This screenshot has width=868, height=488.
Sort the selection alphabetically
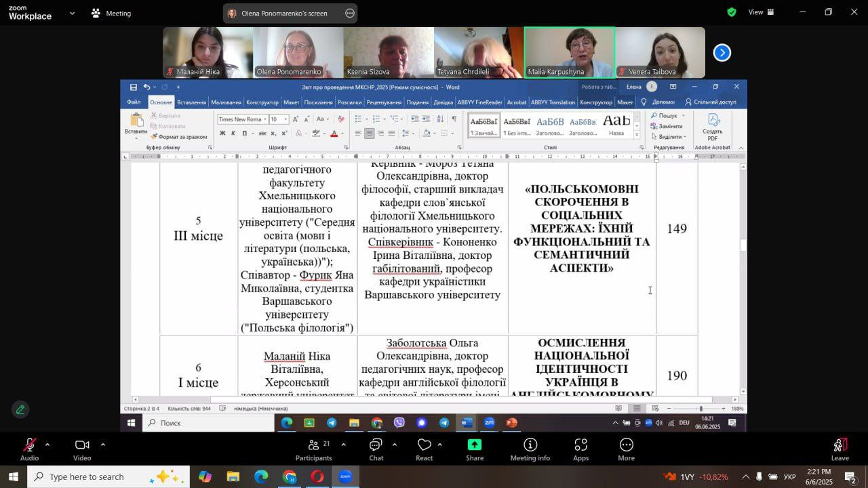click(x=441, y=119)
